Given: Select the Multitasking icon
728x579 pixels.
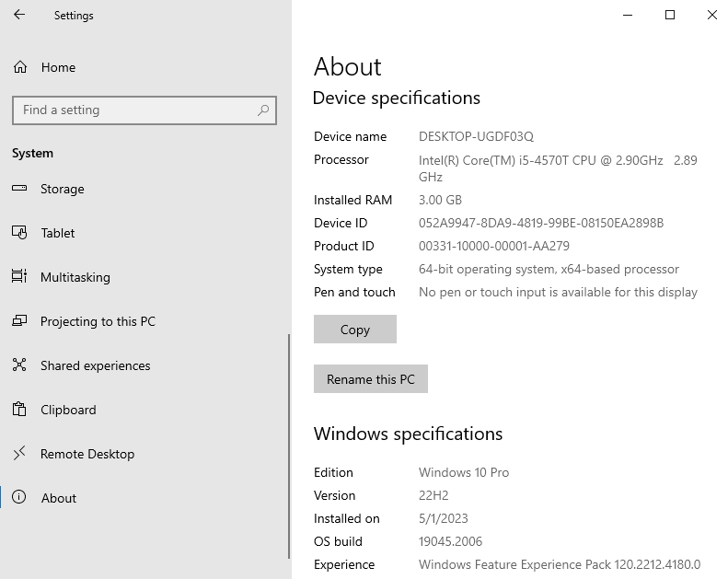Looking at the screenshot, I should coord(19,276).
